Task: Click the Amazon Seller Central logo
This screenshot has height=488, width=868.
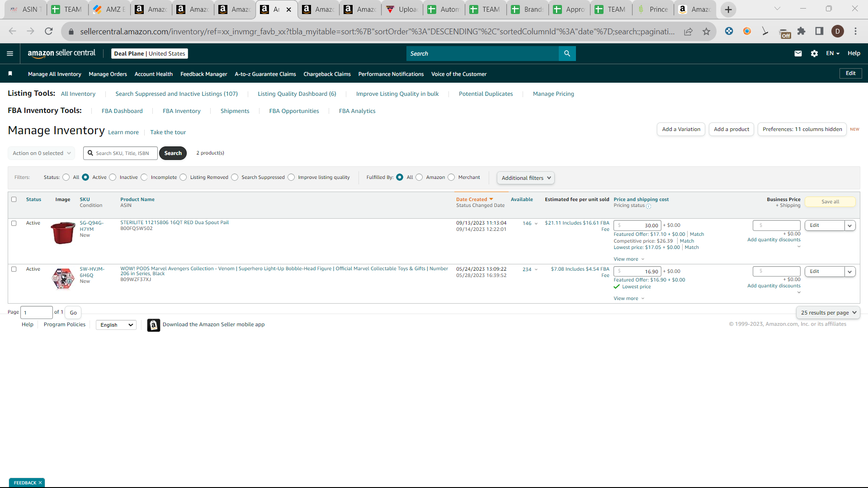Action: pyautogui.click(x=61, y=53)
